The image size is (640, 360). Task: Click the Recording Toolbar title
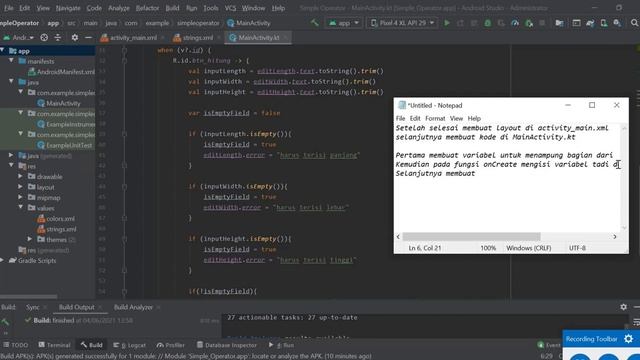591,339
